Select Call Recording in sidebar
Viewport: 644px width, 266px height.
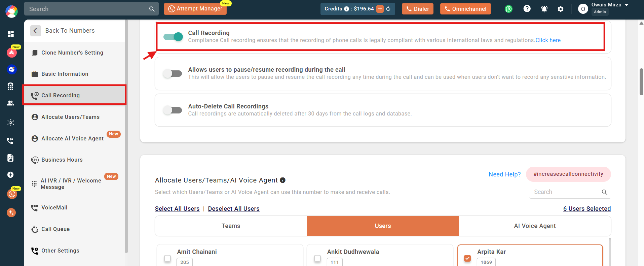(x=75, y=95)
